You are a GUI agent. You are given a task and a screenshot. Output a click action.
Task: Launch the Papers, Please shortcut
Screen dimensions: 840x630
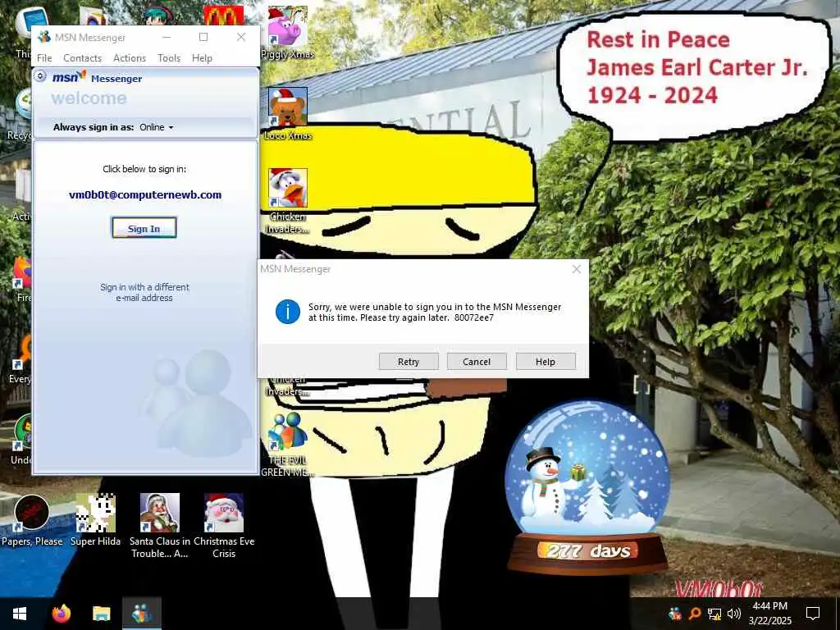click(32, 519)
